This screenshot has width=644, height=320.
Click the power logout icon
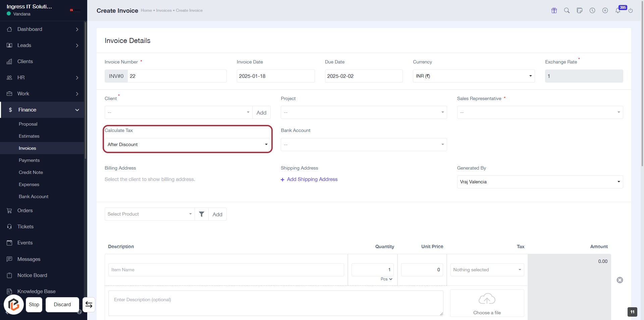click(x=631, y=10)
